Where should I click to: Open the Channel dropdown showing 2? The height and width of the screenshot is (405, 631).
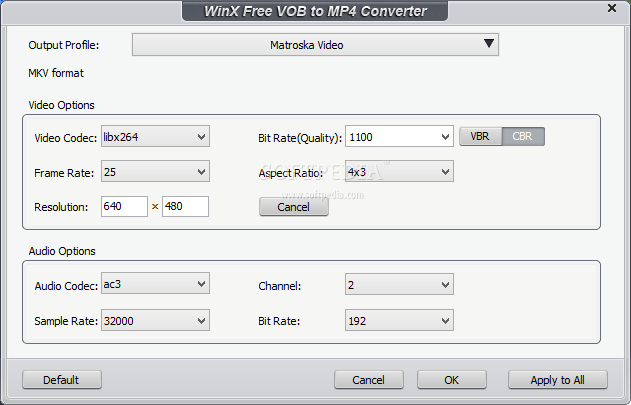coord(399,284)
